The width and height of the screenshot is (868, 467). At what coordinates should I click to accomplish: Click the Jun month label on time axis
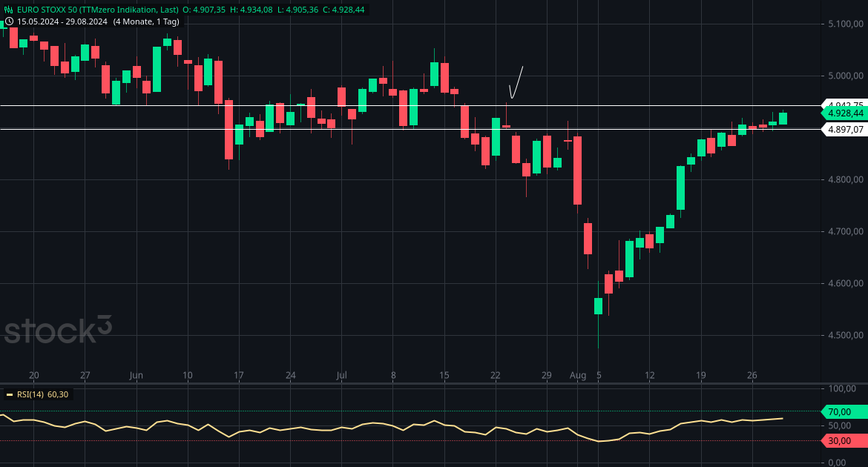(137, 375)
